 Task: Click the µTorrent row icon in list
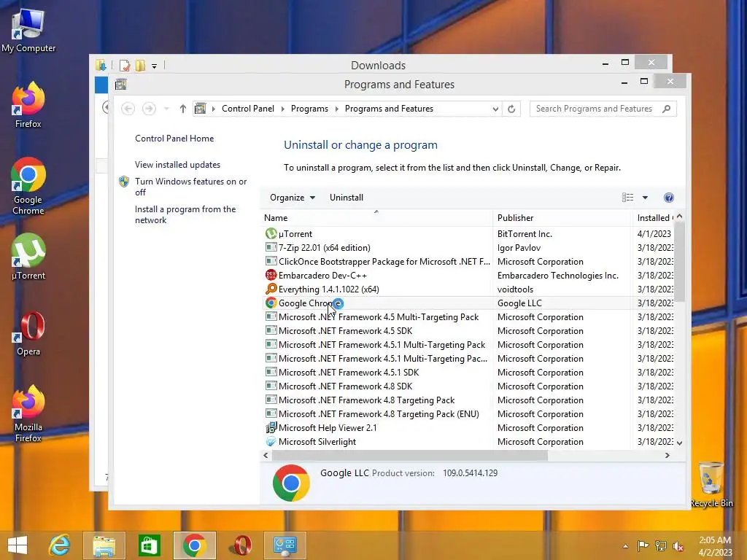[x=271, y=234]
